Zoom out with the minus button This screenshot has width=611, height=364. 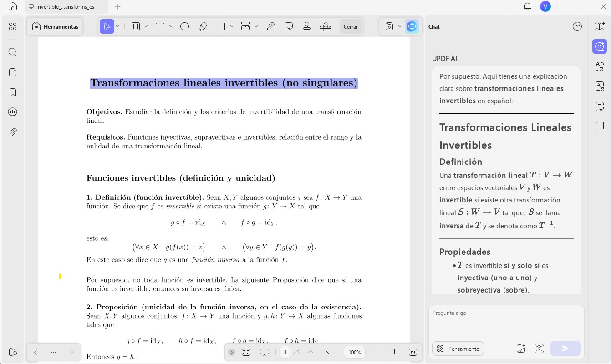376,352
